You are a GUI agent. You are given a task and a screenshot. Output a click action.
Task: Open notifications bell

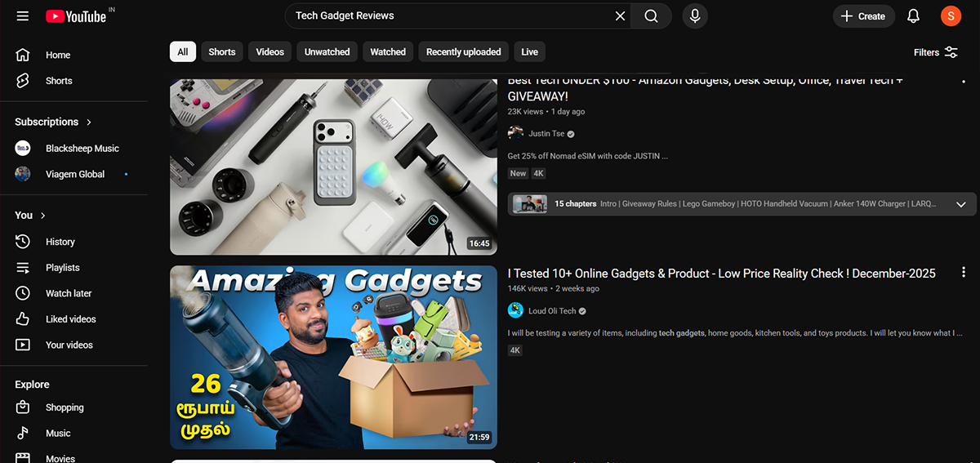point(914,16)
